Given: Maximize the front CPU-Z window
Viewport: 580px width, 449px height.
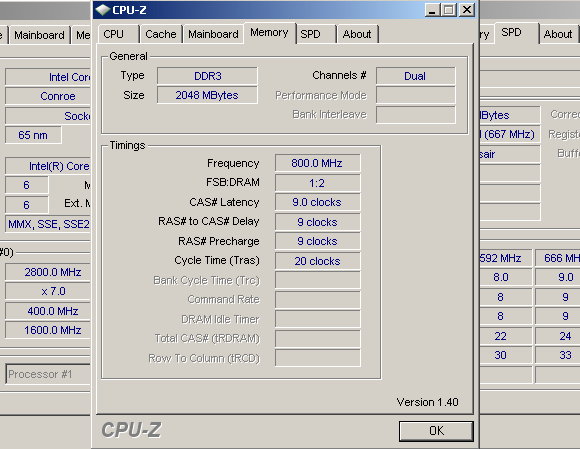Looking at the screenshot, I should click(x=449, y=10).
